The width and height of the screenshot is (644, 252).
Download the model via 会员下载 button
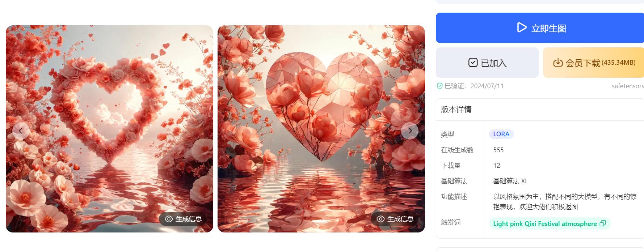[593, 63]
